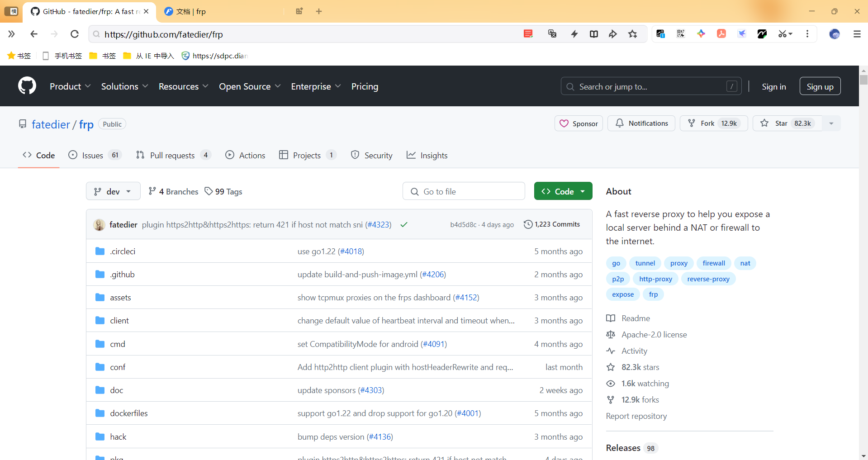Click the Report repository link
Image resolution: width=868 pixels, height=460 pixels.
[x=636, y=416]
